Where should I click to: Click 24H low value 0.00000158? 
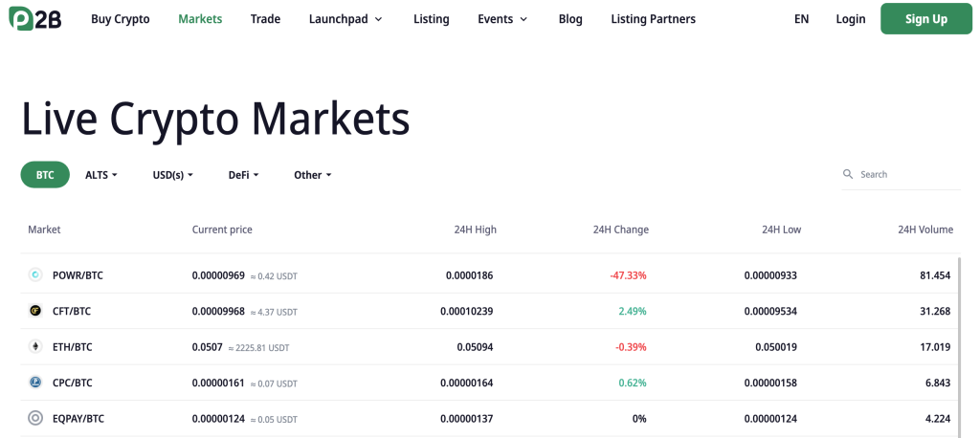770,383
